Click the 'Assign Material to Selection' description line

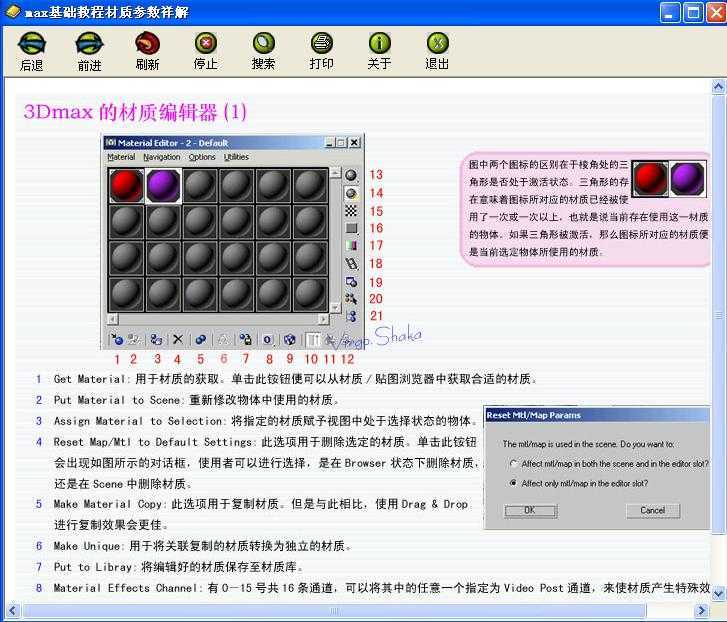265,421
